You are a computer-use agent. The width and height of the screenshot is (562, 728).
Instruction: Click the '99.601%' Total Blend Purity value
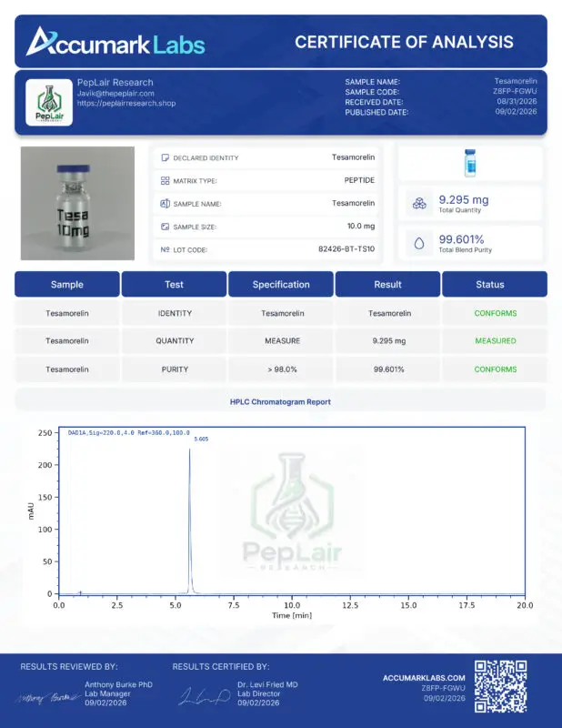[x=461, y=239]
